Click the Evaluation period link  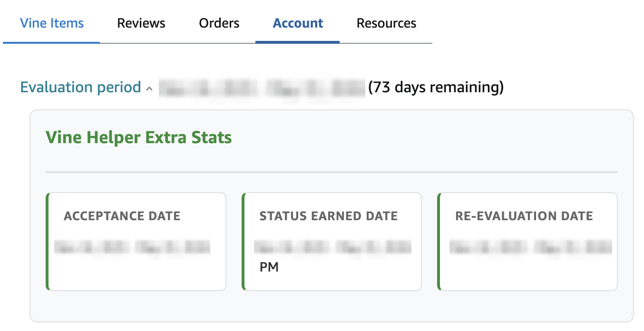click(x=81, y=88)
